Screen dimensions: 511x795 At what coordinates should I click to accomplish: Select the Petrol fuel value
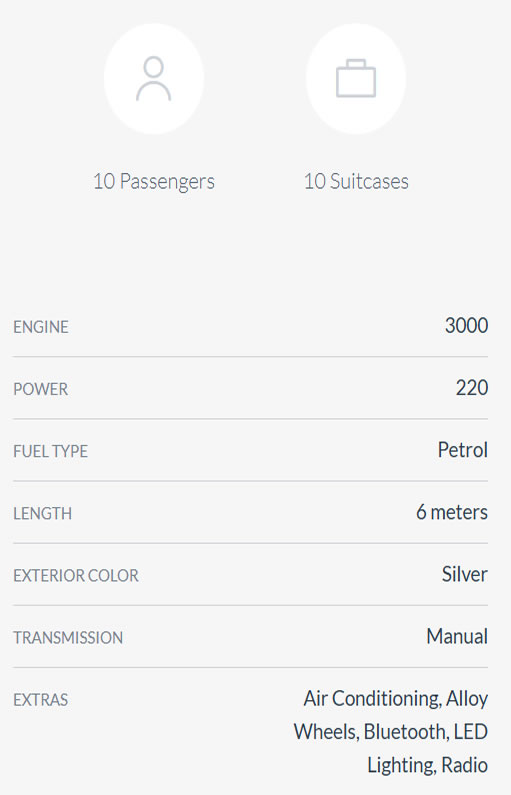click(462, 450)
